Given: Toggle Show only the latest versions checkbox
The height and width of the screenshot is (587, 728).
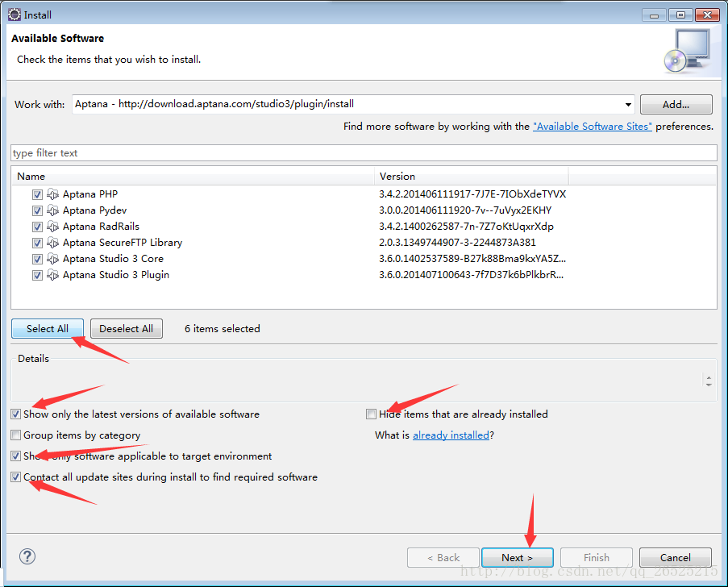Looking at the screenshot, I should click(16, 414).
